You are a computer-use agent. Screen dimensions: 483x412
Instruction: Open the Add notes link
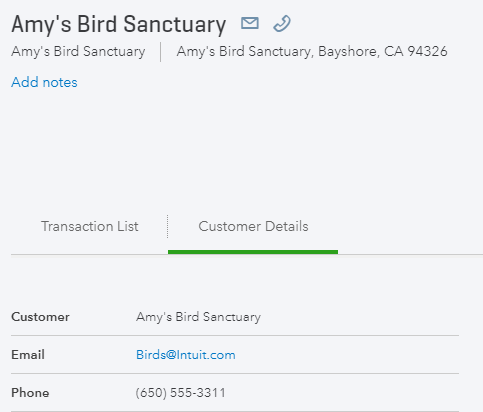(x=44, y=82)
